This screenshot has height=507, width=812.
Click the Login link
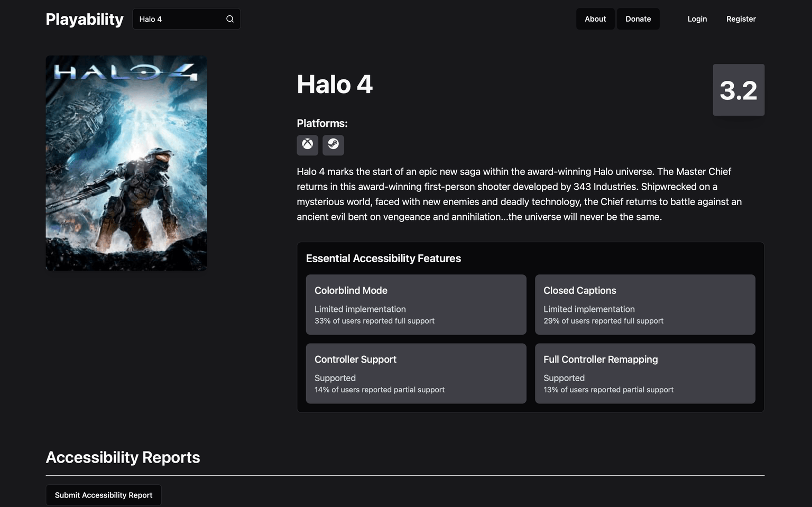(697, 19)
